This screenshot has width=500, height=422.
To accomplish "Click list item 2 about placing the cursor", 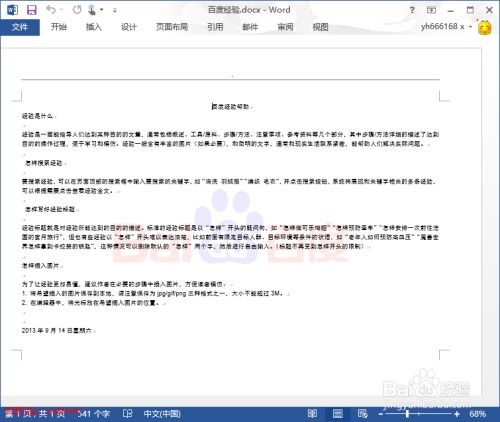I will [x=90, y=303].
